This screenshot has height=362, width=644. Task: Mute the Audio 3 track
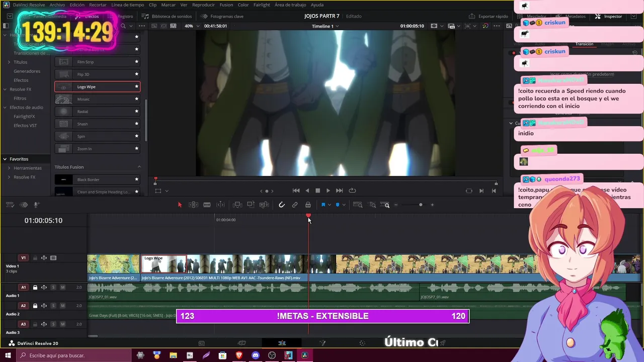click(62, 324)
